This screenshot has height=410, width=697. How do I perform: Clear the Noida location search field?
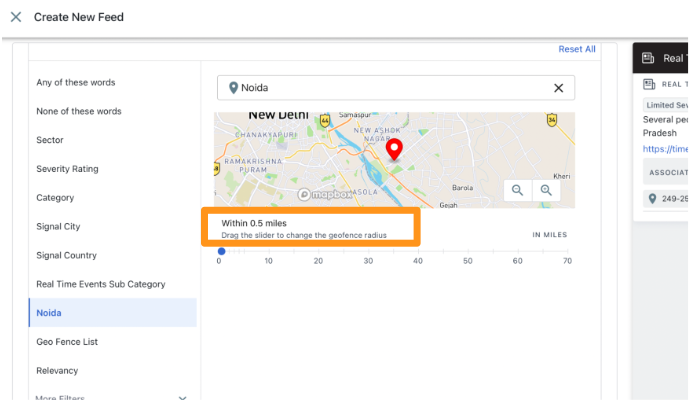coord(558,88)
